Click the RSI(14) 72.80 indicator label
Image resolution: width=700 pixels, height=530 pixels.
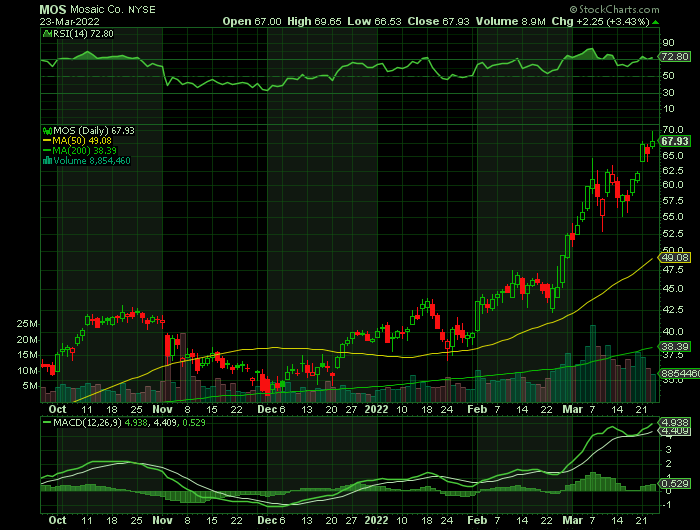pyautogui.click(x=83, y=33)
